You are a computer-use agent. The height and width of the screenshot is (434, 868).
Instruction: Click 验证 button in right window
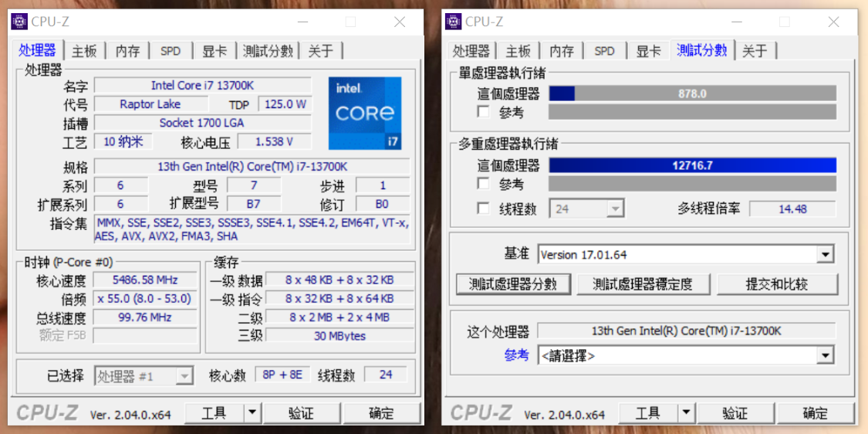[735, 413]
